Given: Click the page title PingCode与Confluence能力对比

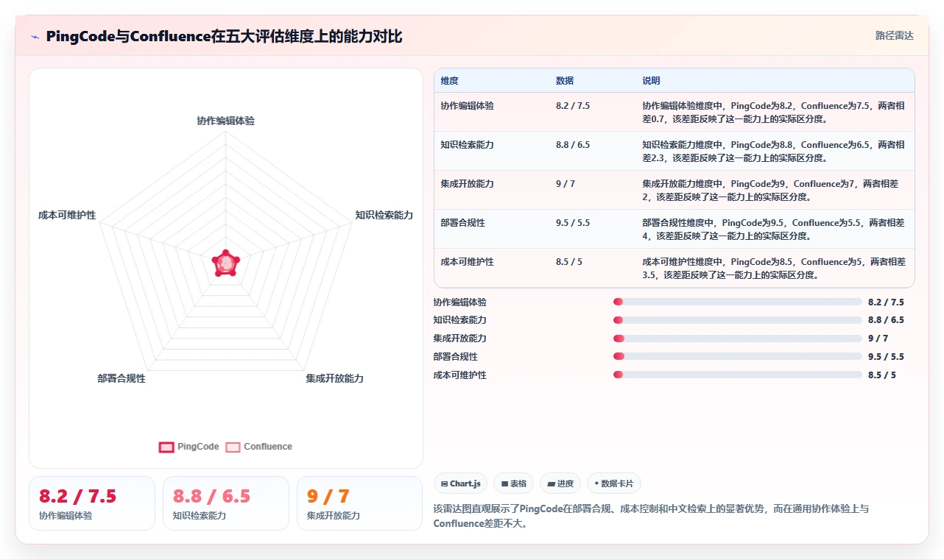Looking at the screenshot, I should (224, 36).
